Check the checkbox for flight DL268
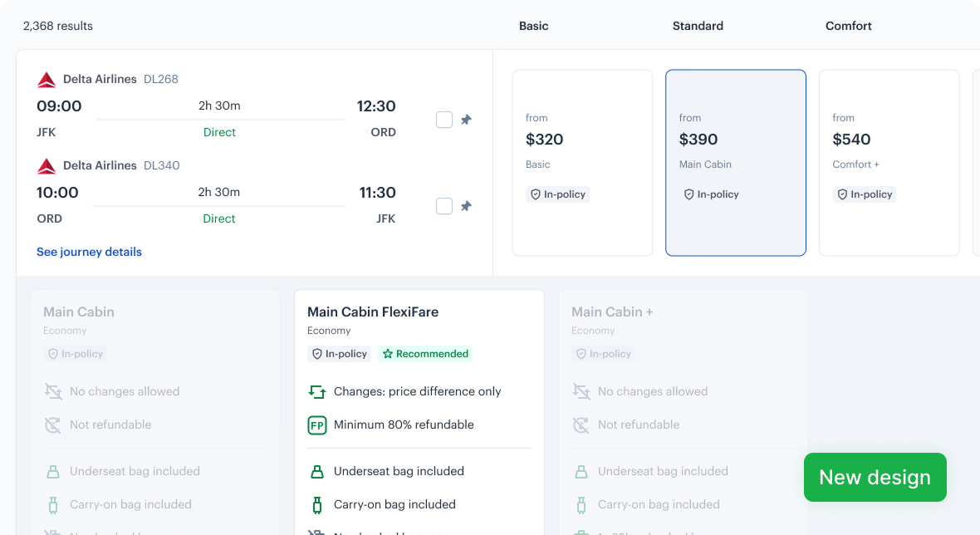 pyautogui.click(x=443, y=120)
